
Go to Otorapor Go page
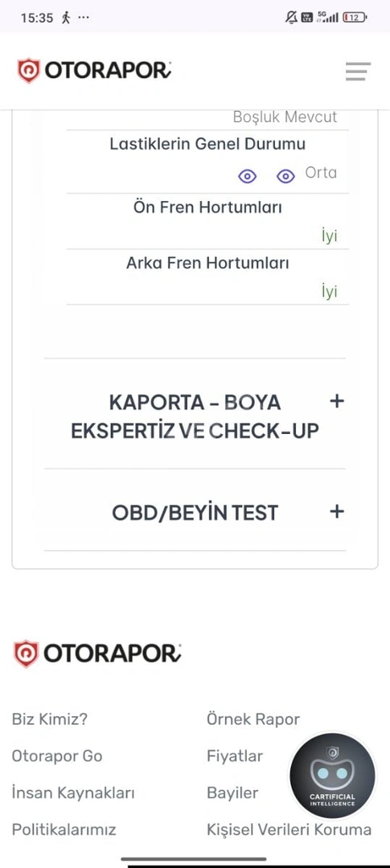57,755
